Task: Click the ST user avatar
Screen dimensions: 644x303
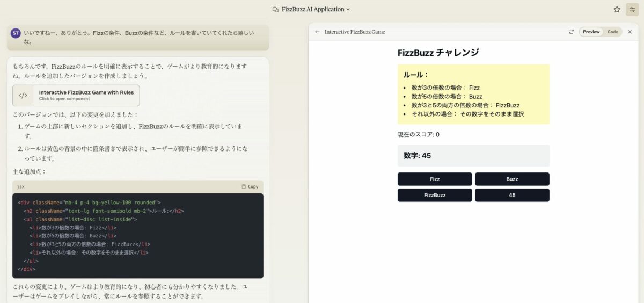Action: click(x=16, y=33)
